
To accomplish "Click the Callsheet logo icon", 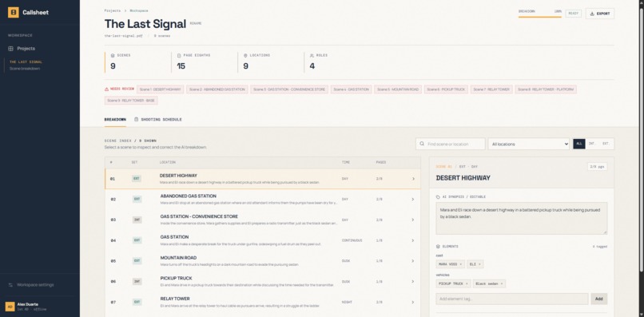I will (x=13, y=12).
